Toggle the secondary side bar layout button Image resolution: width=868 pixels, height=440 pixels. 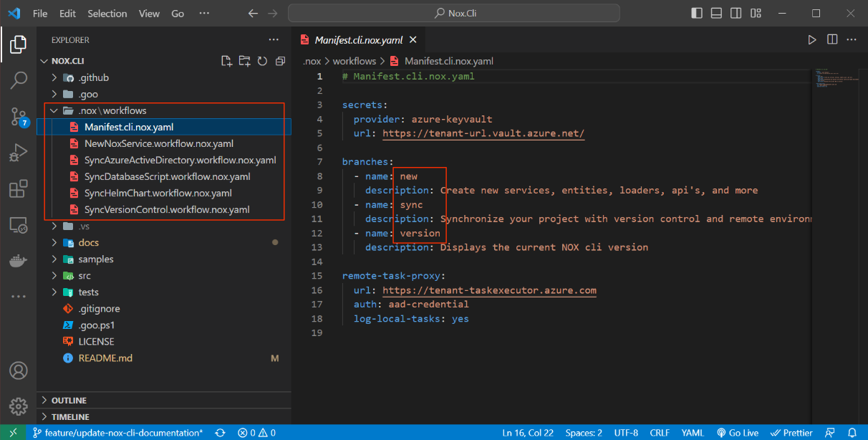point(736,14)
